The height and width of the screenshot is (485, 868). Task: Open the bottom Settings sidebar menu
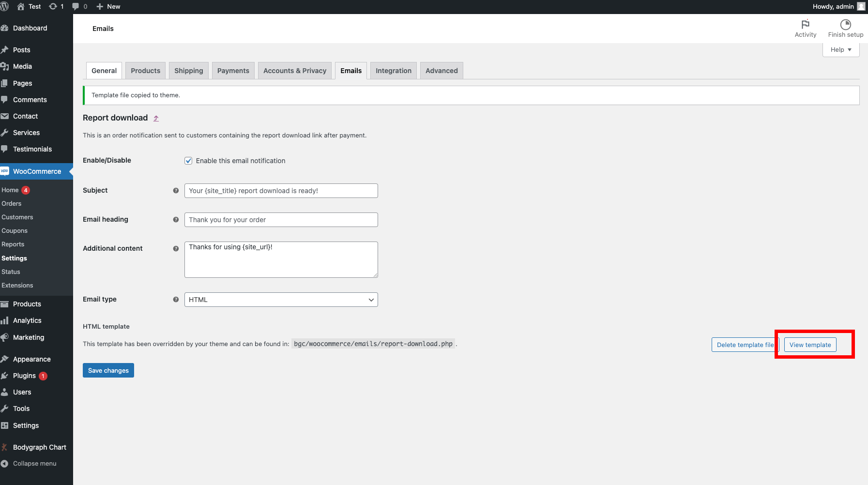coord(26,425)
